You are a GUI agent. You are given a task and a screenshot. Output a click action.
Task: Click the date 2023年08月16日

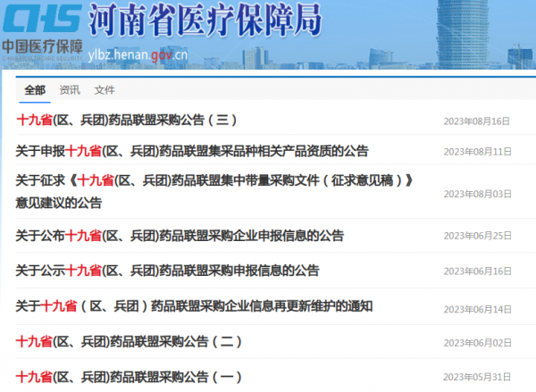(x=477, y=121)
